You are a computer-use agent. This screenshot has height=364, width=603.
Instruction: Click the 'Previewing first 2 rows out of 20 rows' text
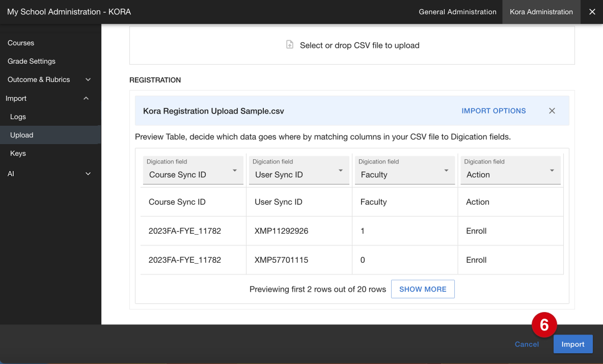coord(318,289)
